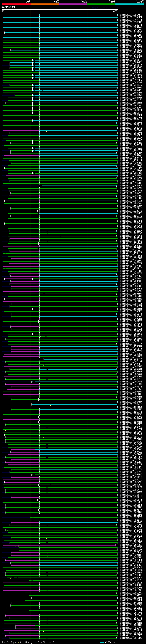Viewport: 146px width, 644px height.
Task: Select the UniRef100_A7P011 label
Action: pos(131,120)
